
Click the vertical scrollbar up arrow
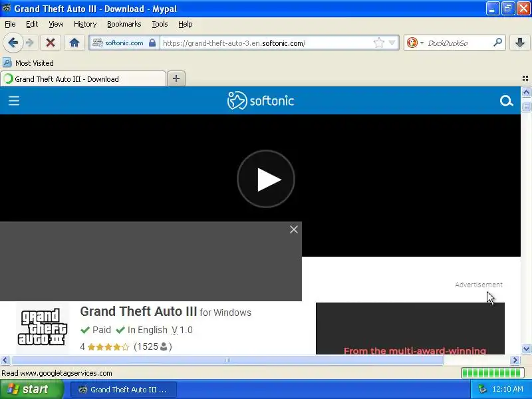[526, 92]
